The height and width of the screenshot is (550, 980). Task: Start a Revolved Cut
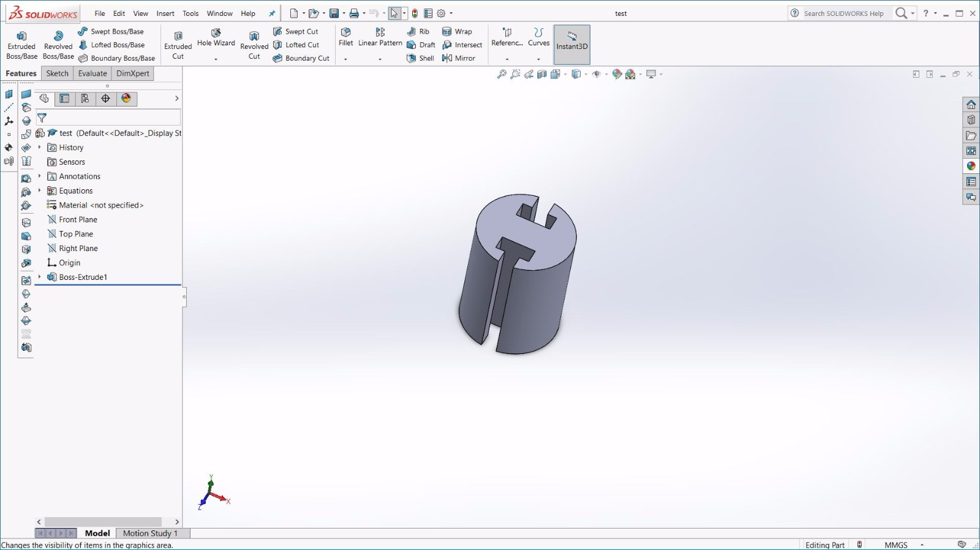click(254, 45)
